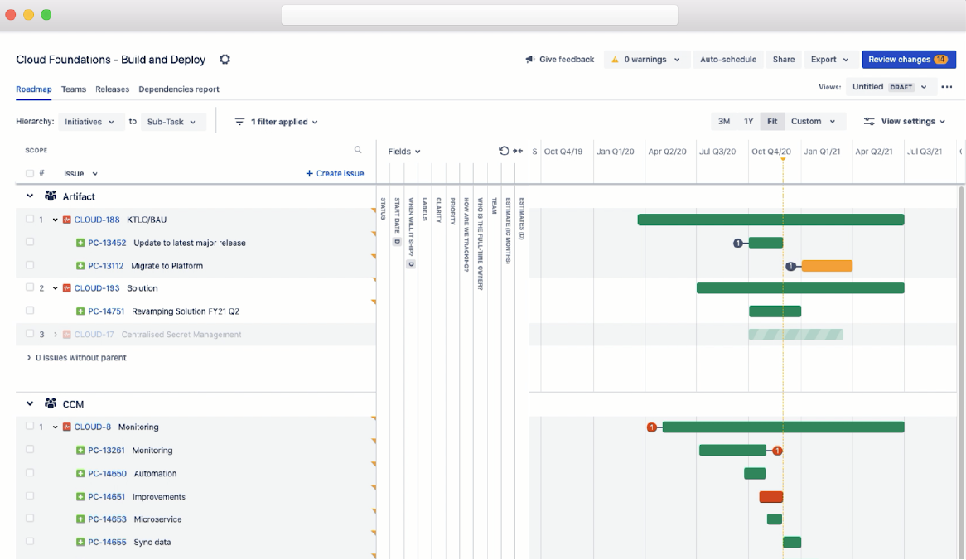Screen dimensions: 966x560
Task: Click the Give feedback megaphone icon
Action: [530, 59]
